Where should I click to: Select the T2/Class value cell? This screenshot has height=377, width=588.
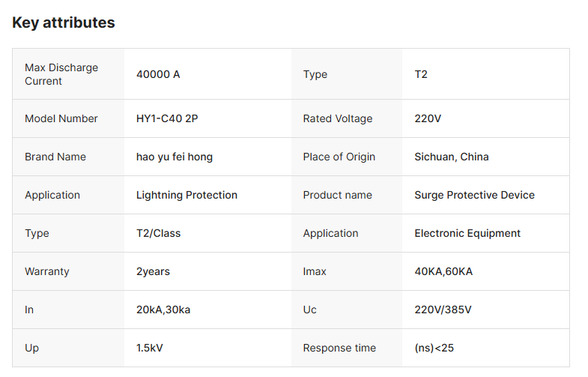pos(159,233)
